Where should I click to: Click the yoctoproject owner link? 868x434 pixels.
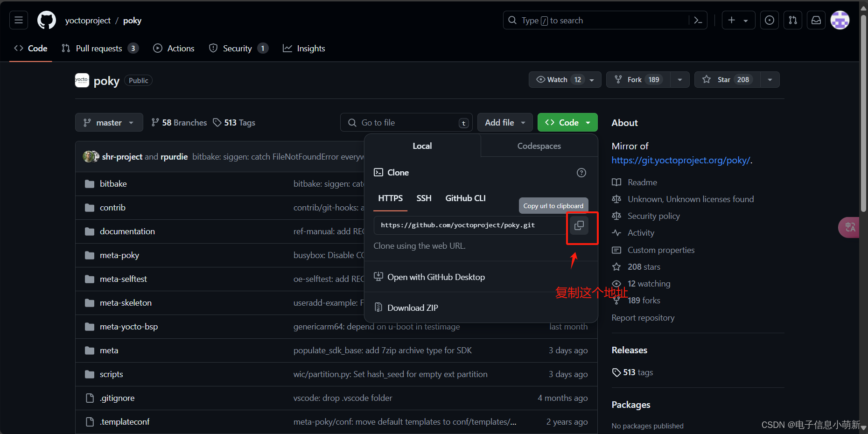click(x=88, y=21)
